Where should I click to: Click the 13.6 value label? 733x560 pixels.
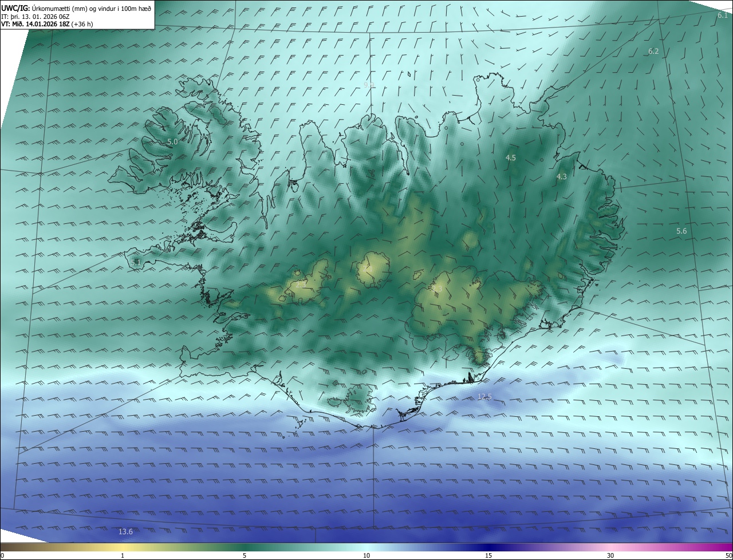[125, 532]
